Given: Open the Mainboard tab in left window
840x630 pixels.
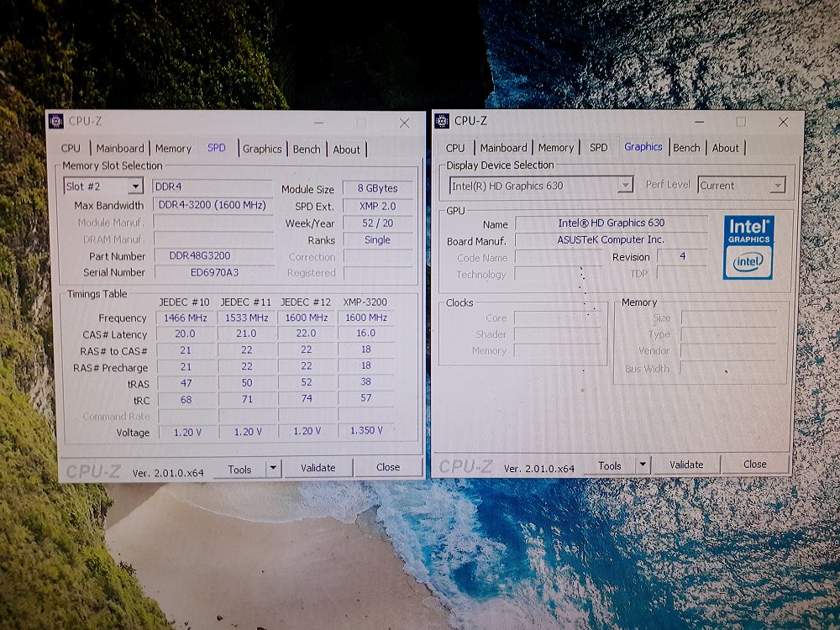Looking at the screenshot, I should 120,149.
